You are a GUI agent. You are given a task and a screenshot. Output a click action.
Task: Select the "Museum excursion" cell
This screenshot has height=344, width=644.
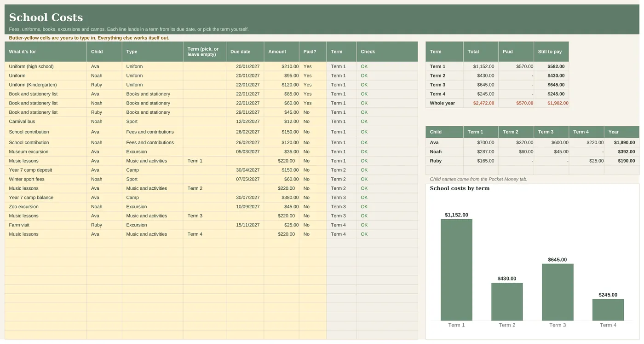coord(46,152)
